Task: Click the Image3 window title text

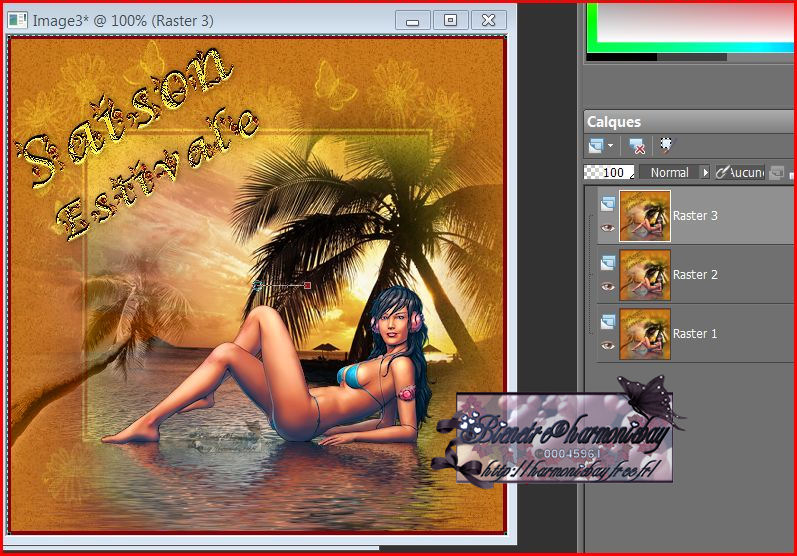Action: 123,21
